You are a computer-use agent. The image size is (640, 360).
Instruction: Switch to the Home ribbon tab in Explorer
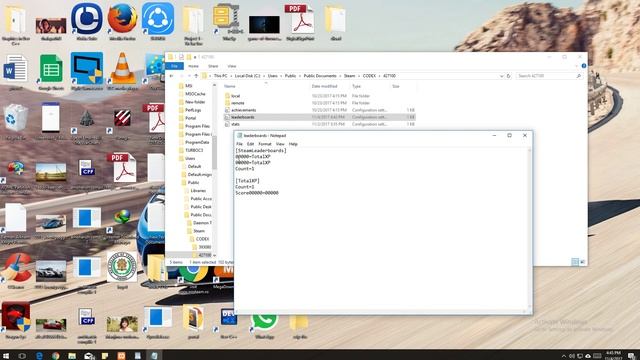click(193, 66)
